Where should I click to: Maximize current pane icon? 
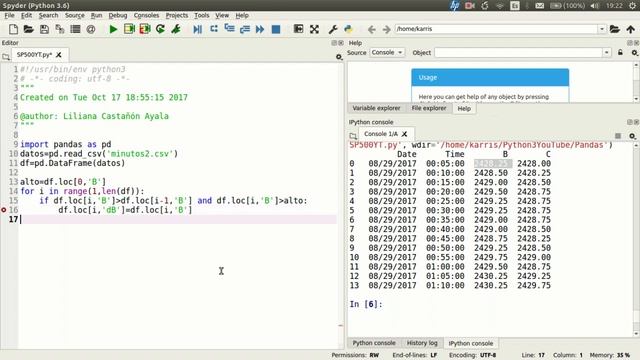pyautogui.click(x=298, y=29)
